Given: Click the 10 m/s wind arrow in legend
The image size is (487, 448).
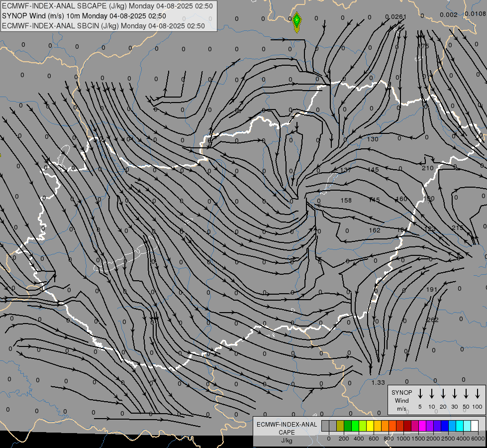Looking at the screenshot, I should (x=432, y=394).
